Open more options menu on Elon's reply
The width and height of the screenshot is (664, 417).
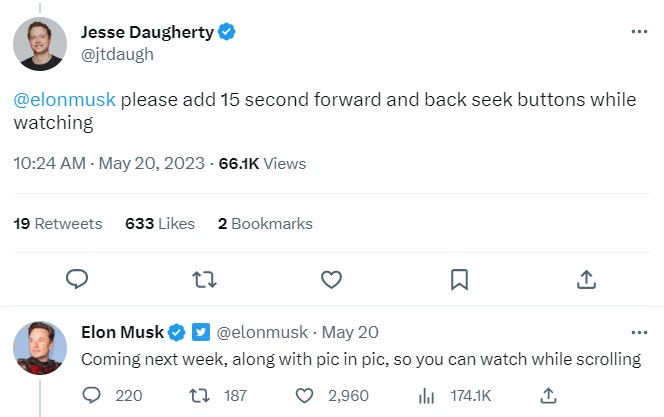[x=639, y=332]
